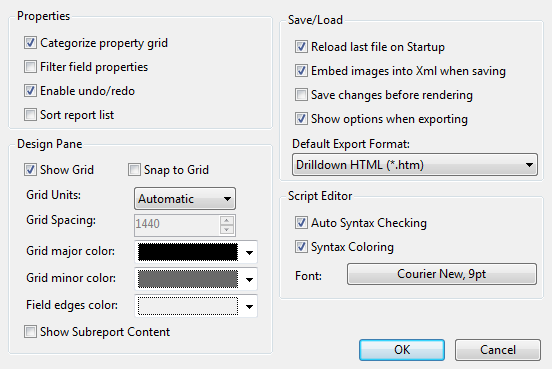This screenshot has width=552, height=369.
Task: Click the black Grid major color swatch
Action: pos(188,252)
